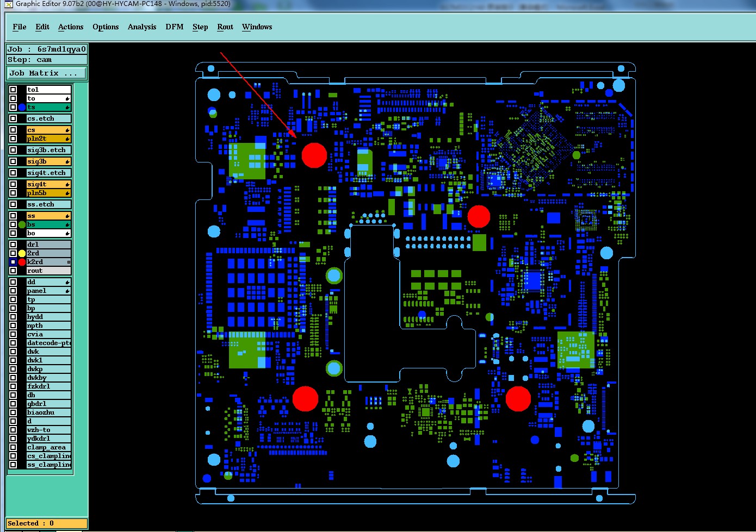Open the DFM menu
This screenshot has width=756, height=532.
(x=175, y=27)
